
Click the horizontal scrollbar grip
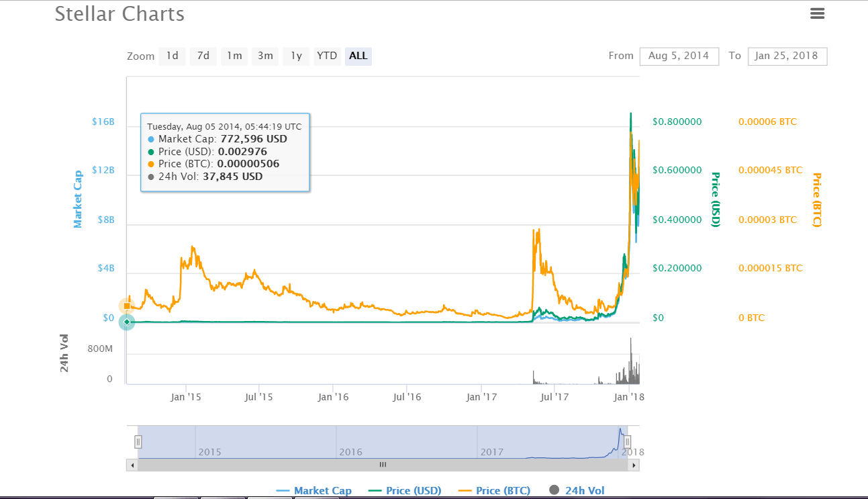click(x=383, y=464)
